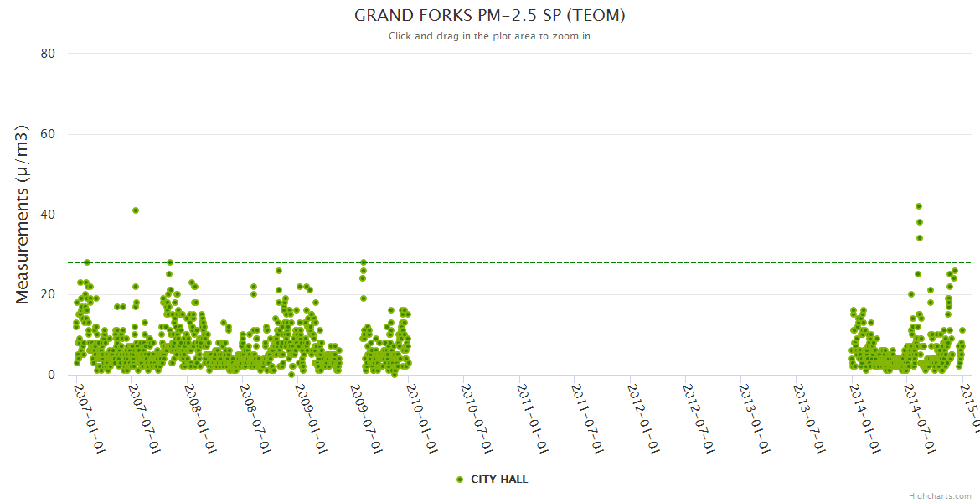Image resolution: width=980 pixels, height=503 pixels.
Task: Select the 2007 outlier data point near 41
Action: point(136,210)
